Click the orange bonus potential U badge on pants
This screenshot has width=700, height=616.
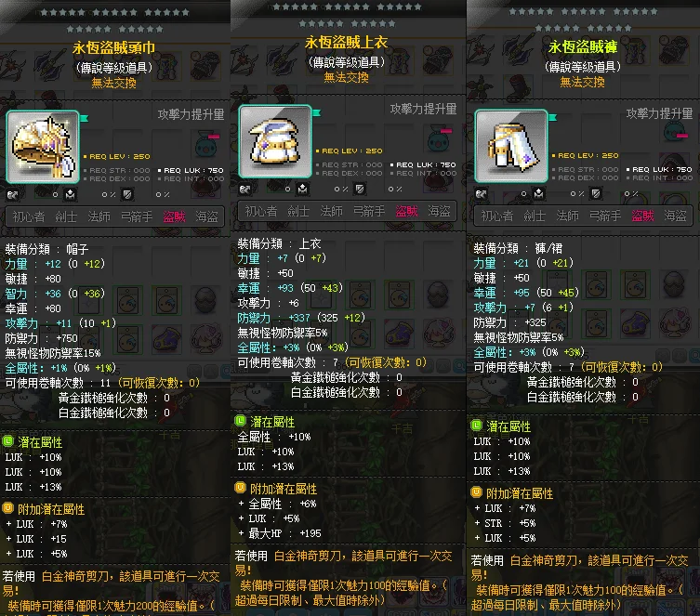click(476, 492)
